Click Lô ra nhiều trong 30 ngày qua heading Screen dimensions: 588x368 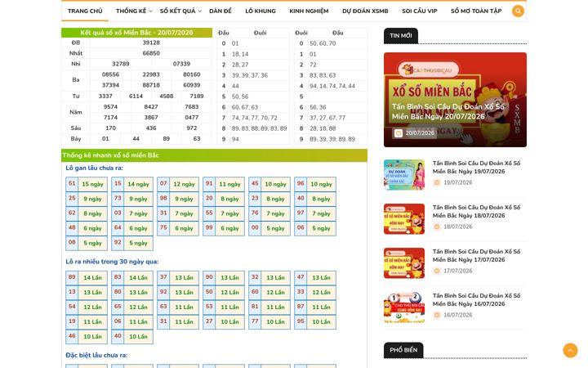[x=112, y=262]
